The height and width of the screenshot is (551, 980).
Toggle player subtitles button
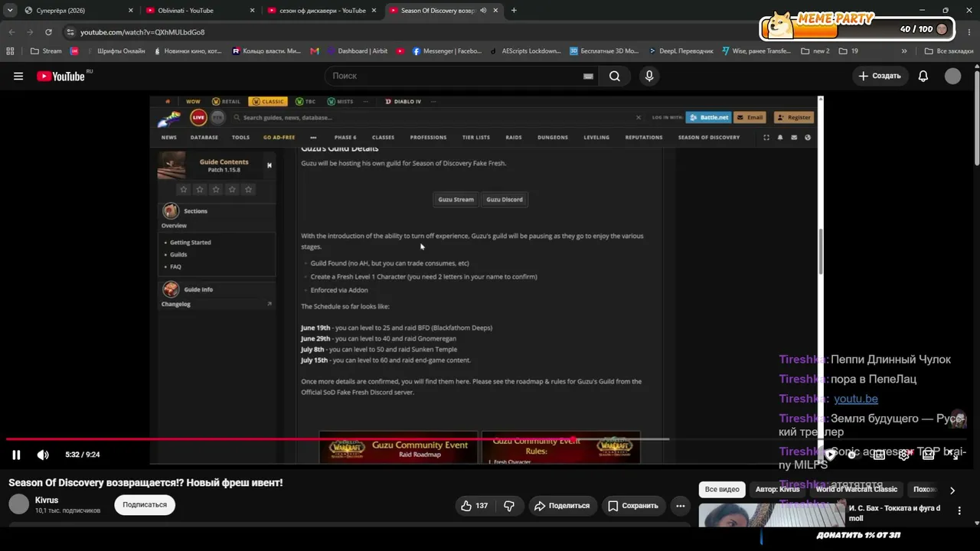point(879,454)
